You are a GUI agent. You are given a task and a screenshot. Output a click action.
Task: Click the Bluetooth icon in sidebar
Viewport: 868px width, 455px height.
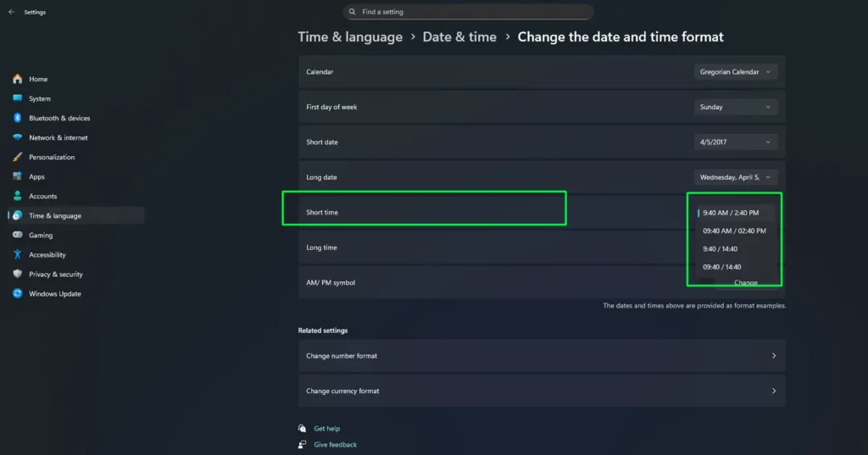pos(18,117)
